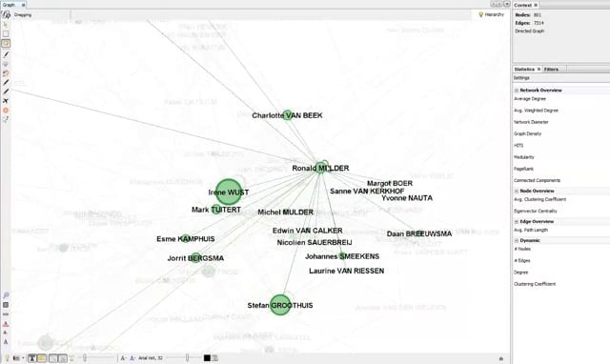Toggle the yellow show-edges button
Image resolution: width=610 pixels, height=364 pixels.
tap(42, 357)
